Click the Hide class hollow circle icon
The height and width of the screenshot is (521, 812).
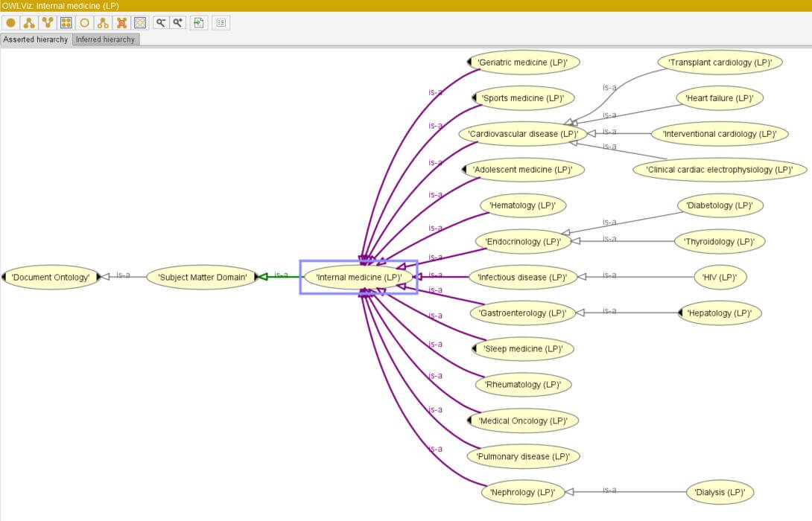84,23
